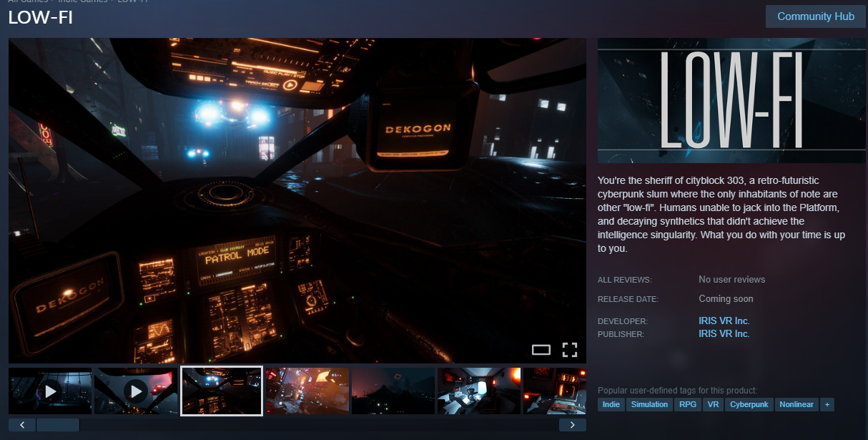Screen dimensions: 868x440
Task: Select the Indie tag
Action: pyautogui.click(x=611, y=404)
